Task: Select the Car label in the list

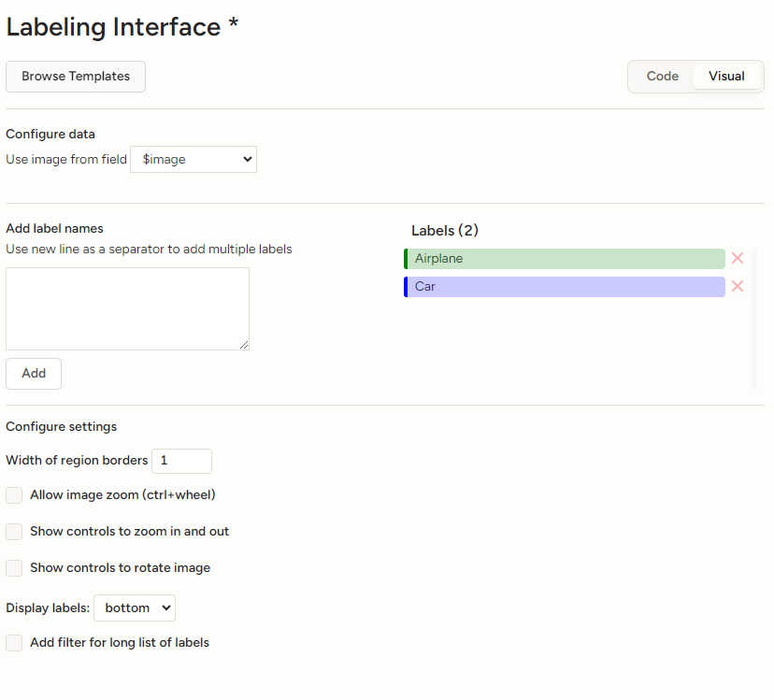Action: [x=566, y=287]
